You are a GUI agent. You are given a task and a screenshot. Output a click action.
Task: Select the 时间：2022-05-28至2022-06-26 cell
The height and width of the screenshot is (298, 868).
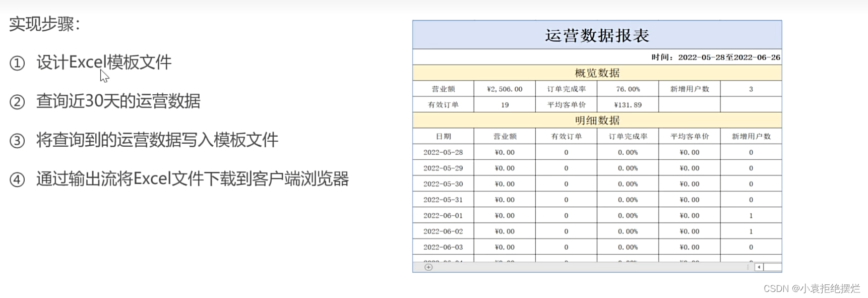pos(597,57)
